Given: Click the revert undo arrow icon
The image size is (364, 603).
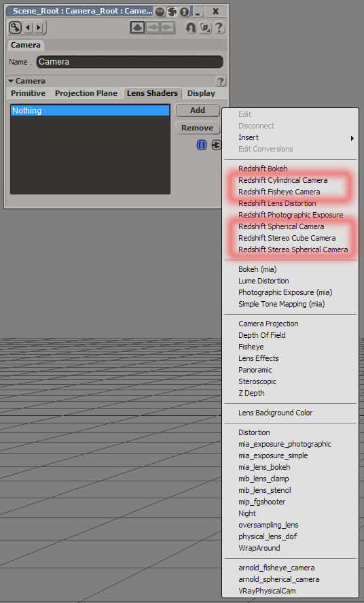Looking at the screenshot, I should click(190, 27).
